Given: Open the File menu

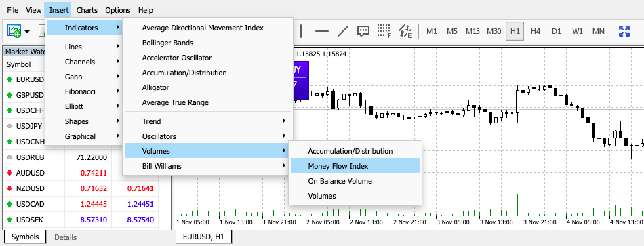Looking at the screenshot, I should (x=13, y=10).
